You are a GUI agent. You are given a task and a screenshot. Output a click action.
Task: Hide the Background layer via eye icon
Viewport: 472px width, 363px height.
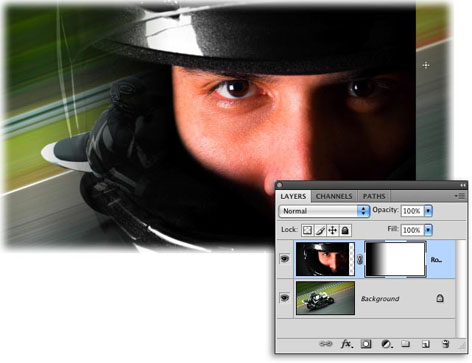click(x=284, y=298)
